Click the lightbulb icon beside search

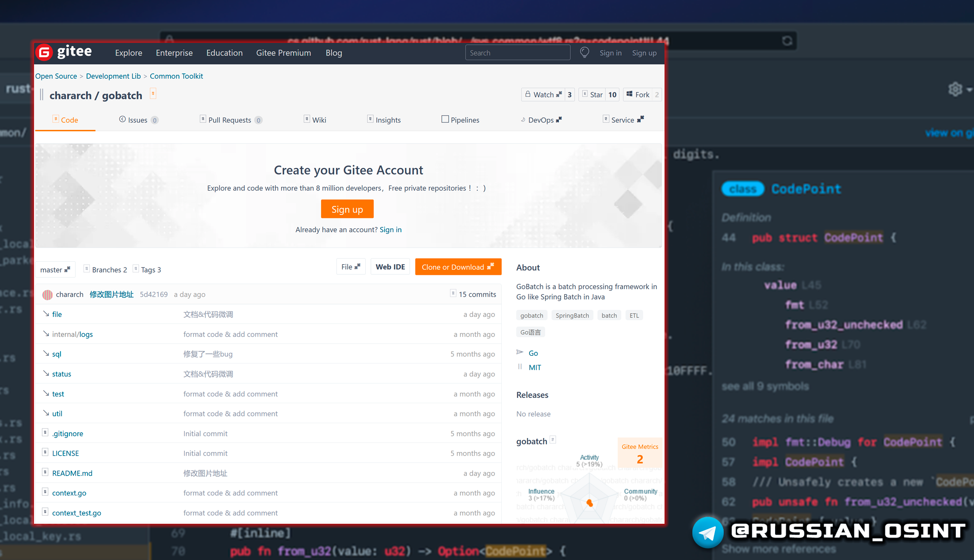[x=584, y=53]
